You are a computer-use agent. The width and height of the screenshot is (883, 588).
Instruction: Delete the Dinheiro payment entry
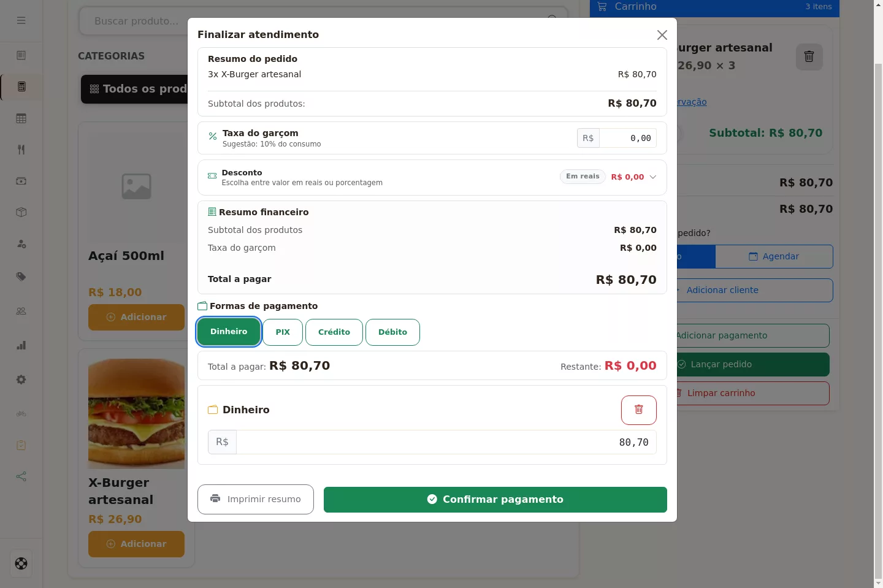(x=638, y=410)
